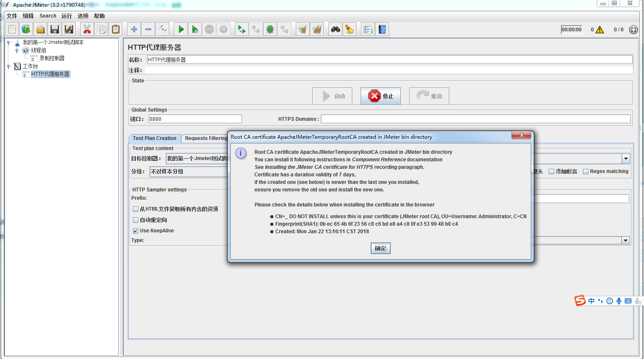Click the Copy toolbar icon
Viewport: 644px width, 359px height.
click(101, 29)
